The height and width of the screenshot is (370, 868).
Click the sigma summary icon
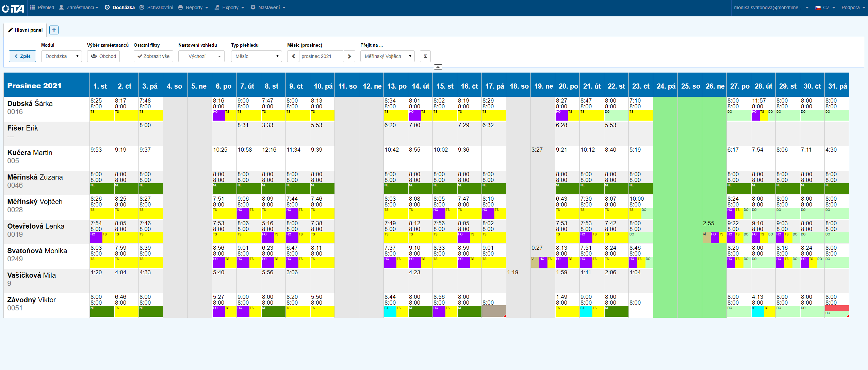pyautogui.click(x=425, y=56)
